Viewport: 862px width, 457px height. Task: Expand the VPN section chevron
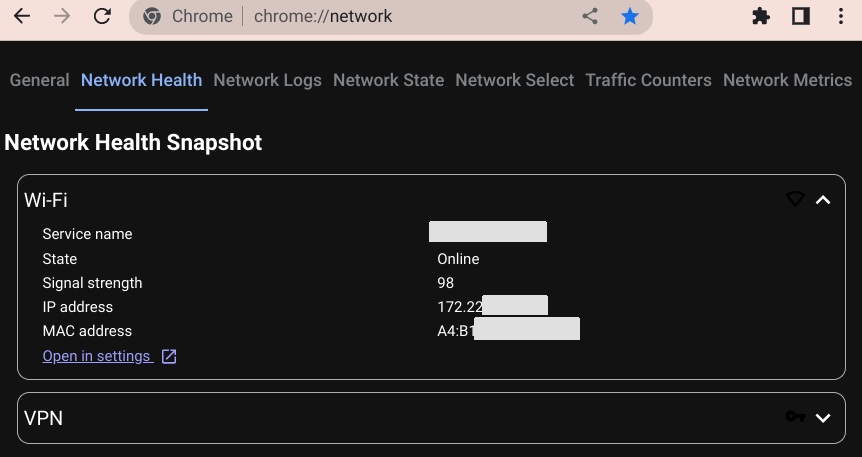823,417
